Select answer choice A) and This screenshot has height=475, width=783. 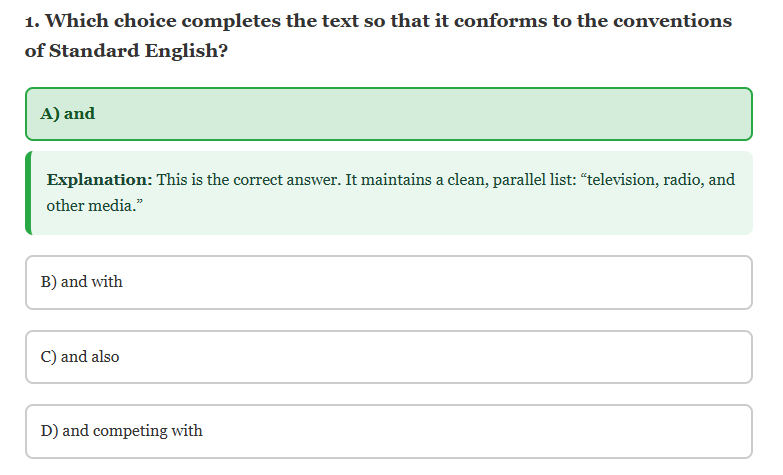[x=388, y=114]
